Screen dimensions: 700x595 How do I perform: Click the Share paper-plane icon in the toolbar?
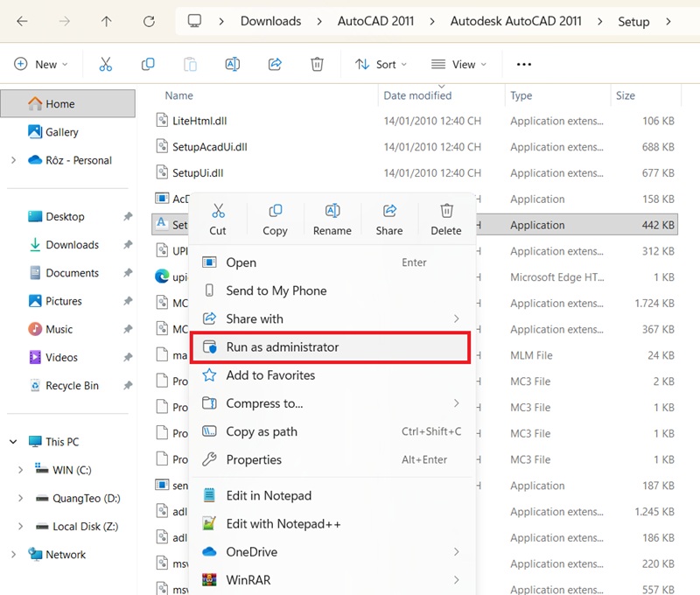pos(274,64)
